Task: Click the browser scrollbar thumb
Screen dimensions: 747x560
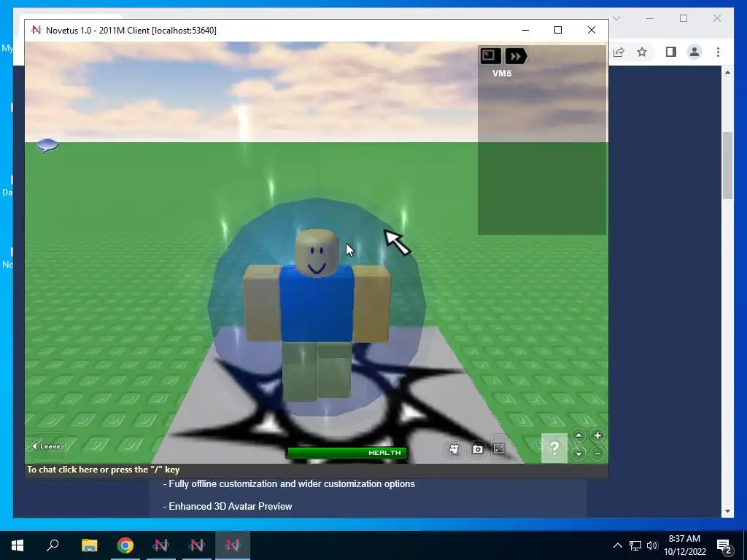Action: point(727,166)
